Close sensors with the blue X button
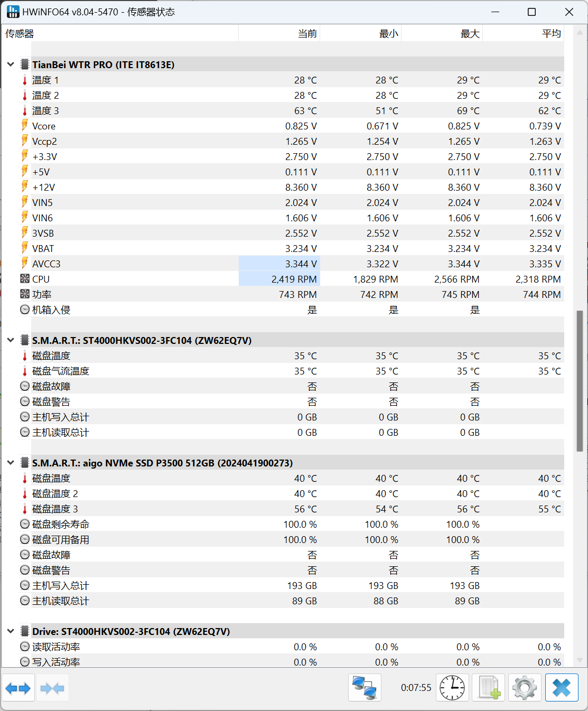The width and height of the screenshot is (588, 711). (562, 688)
